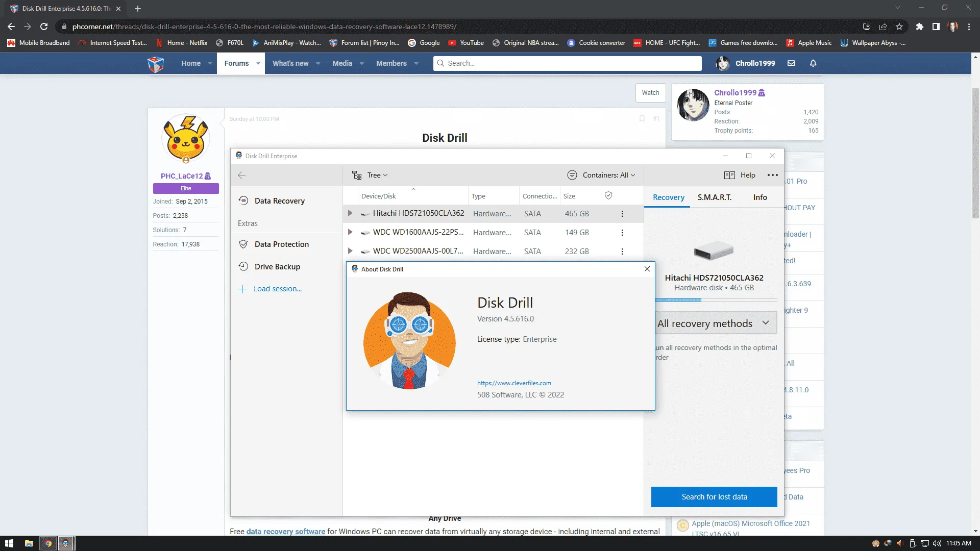The image size is (980, 551).
Task: Open the cleverfiles.com link
Action: (x=514, y=383)
